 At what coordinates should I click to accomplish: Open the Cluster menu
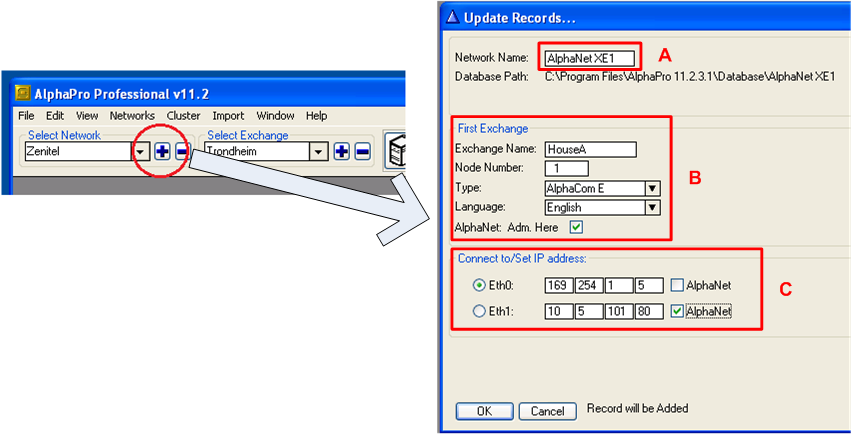184,116
